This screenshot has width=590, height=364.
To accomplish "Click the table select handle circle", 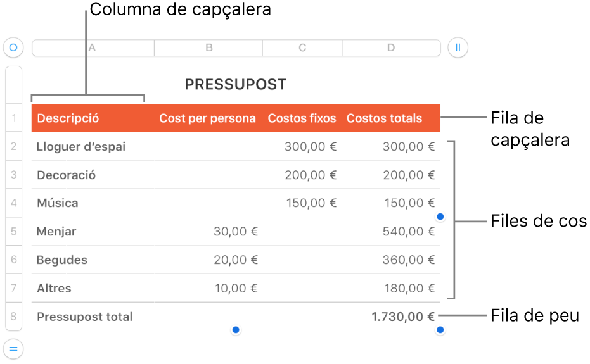I will [x=13, y=47].
